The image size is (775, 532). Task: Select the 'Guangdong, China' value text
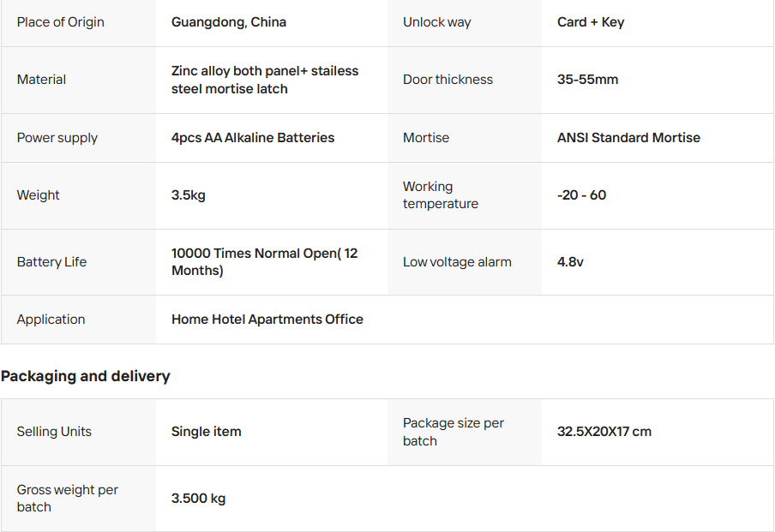[229, 22]
